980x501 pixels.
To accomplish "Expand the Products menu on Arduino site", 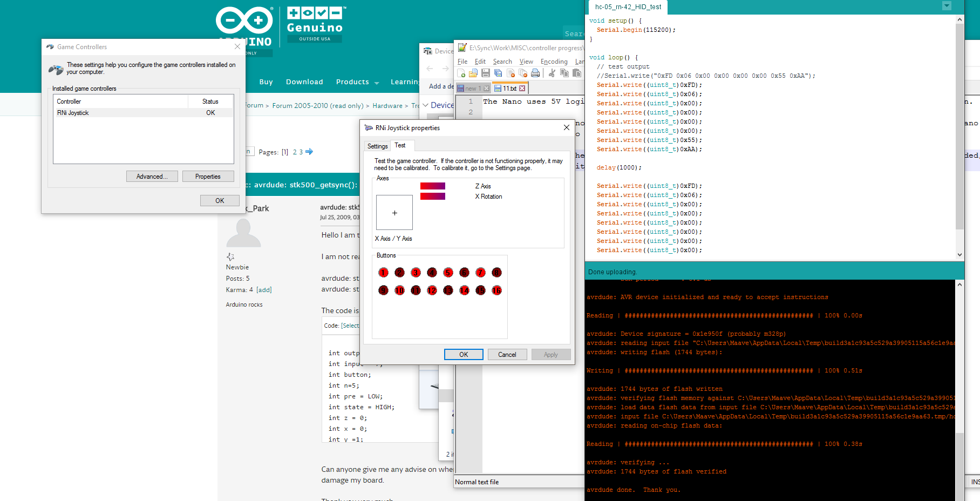I will coord(357,82).
